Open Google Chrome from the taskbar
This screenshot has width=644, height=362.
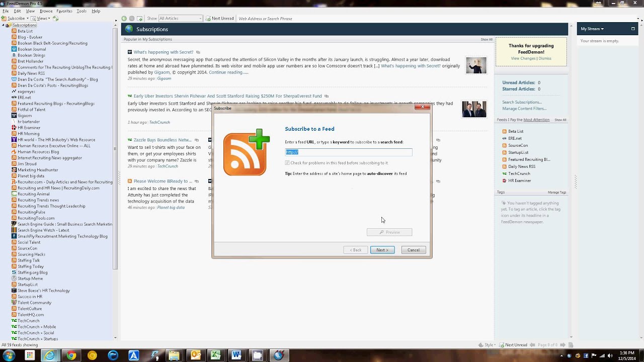pyautogui.click(x=71, y=355)
